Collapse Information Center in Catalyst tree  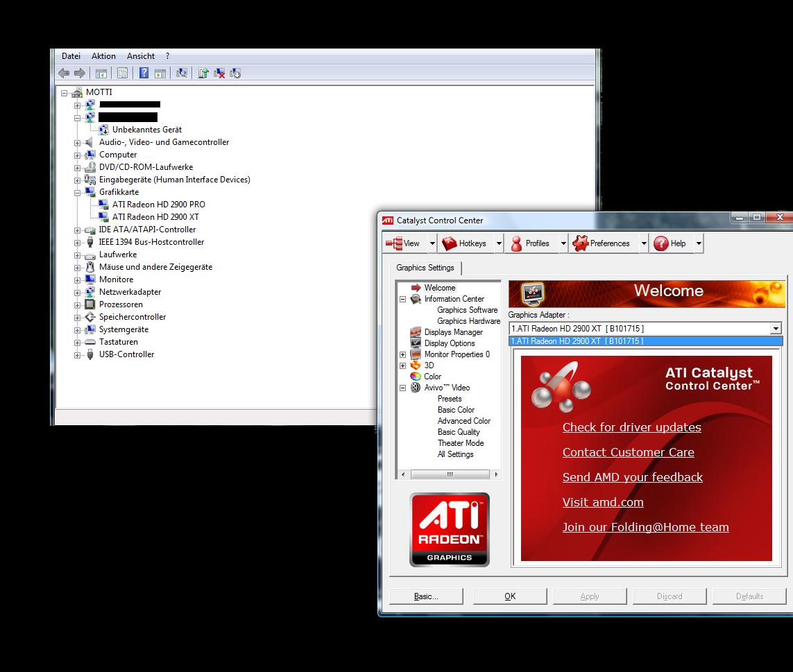point(403,300)
